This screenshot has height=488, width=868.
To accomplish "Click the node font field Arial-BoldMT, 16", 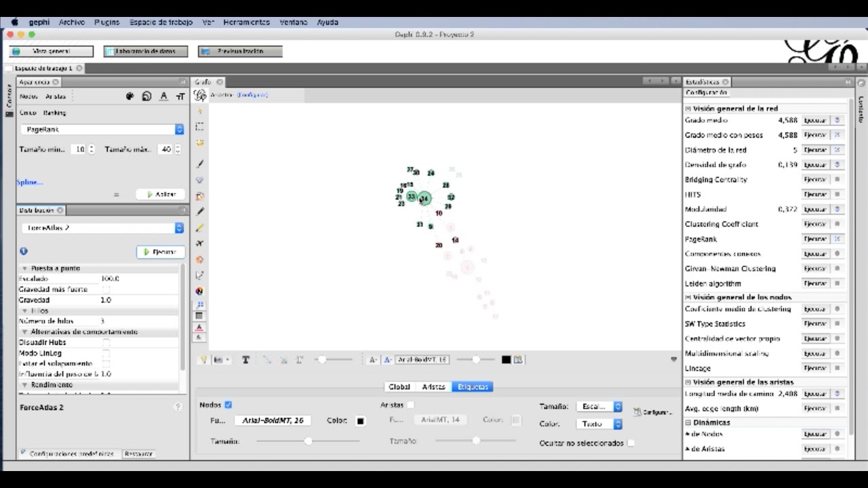I will (x=273, y=421).
